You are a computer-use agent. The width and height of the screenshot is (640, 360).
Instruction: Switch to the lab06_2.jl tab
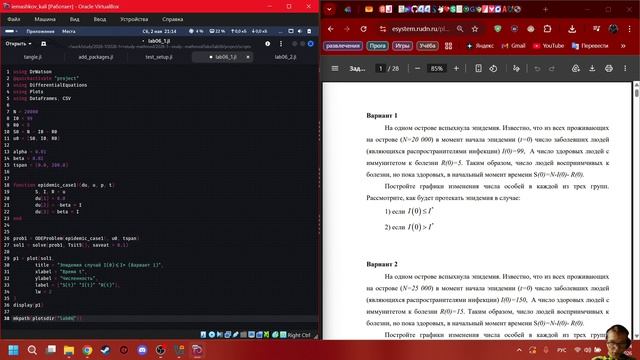[x=285, y=57]
